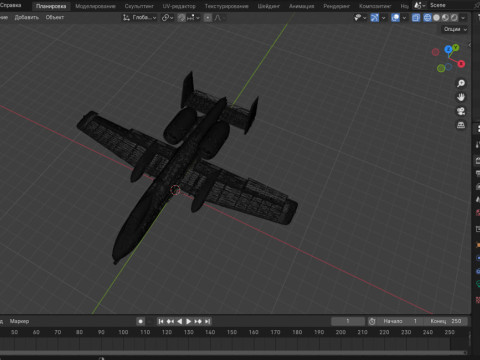The width and height of the screenshot is (480, 360).
Task: Open the Справка help menu
Action: [10, 5]
